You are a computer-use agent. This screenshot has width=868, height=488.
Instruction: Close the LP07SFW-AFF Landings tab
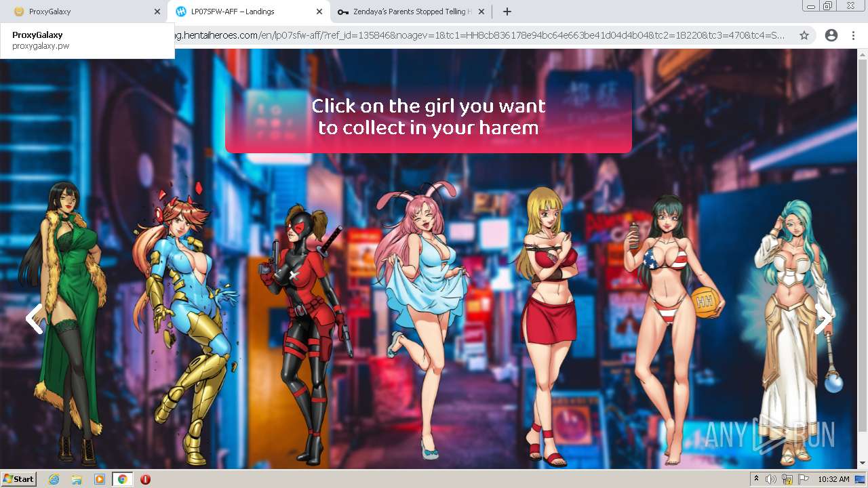(319, 12)
